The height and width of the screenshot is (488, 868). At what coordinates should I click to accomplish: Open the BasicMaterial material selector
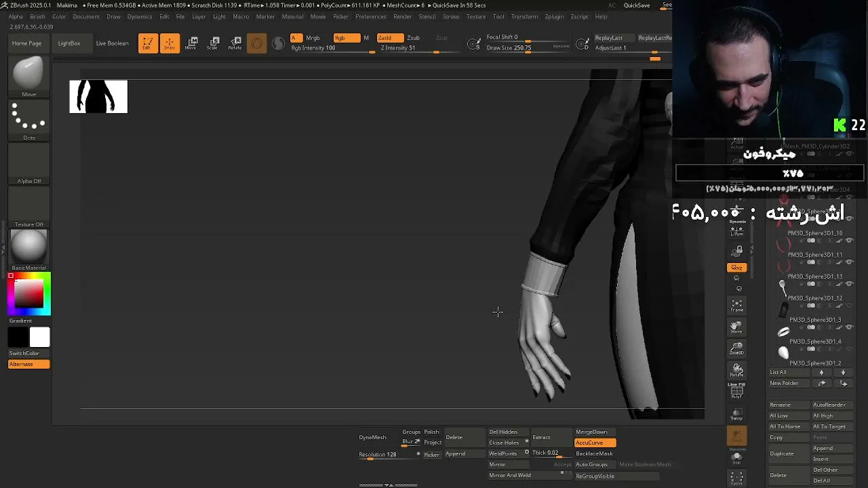(28, 250)
